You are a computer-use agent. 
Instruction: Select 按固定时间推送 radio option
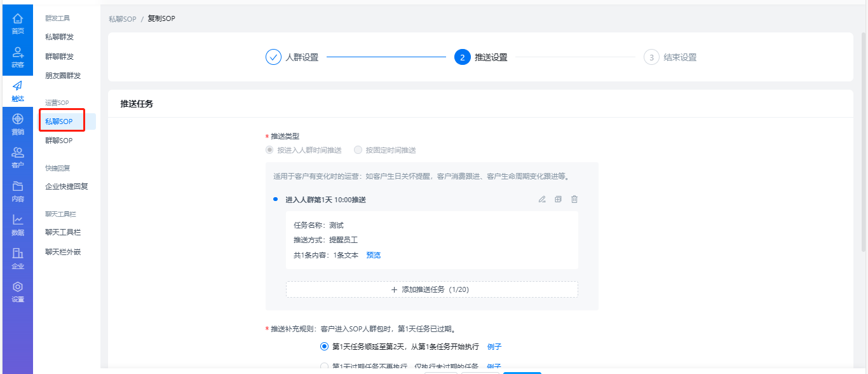(x=358, y=150)
